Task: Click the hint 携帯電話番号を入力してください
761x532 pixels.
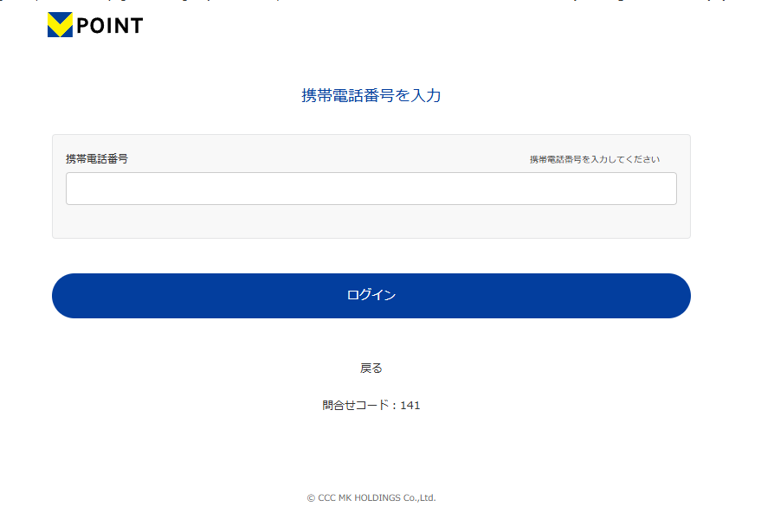Action: [x=594, y=160]
